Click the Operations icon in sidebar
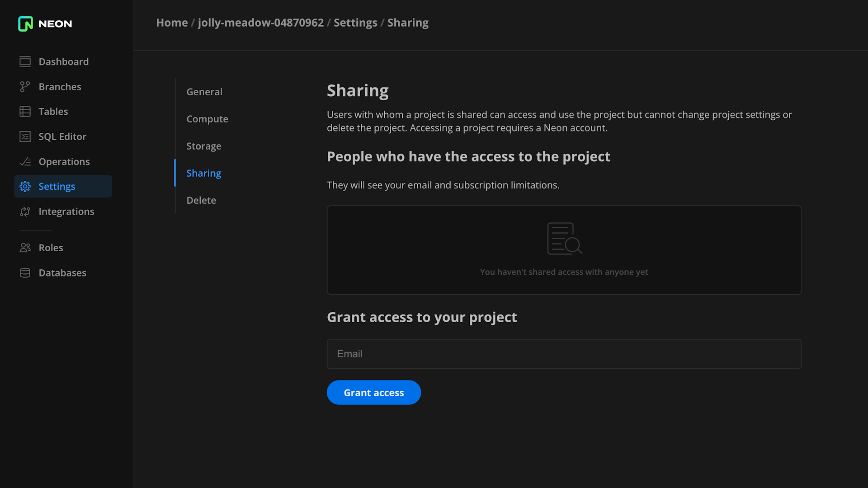Image resolution: width=868 pixels, height=488 pixels. click(x=25, y=161)
